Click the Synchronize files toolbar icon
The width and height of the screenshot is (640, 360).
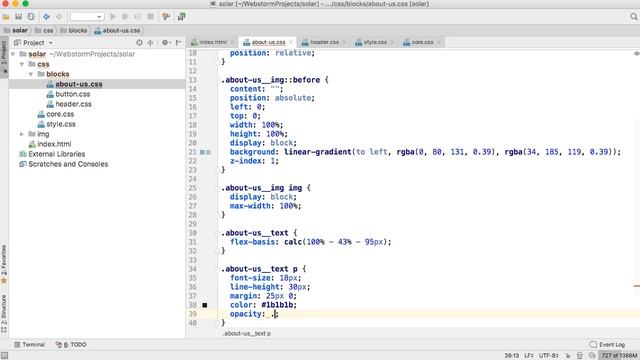pos(31,17)
